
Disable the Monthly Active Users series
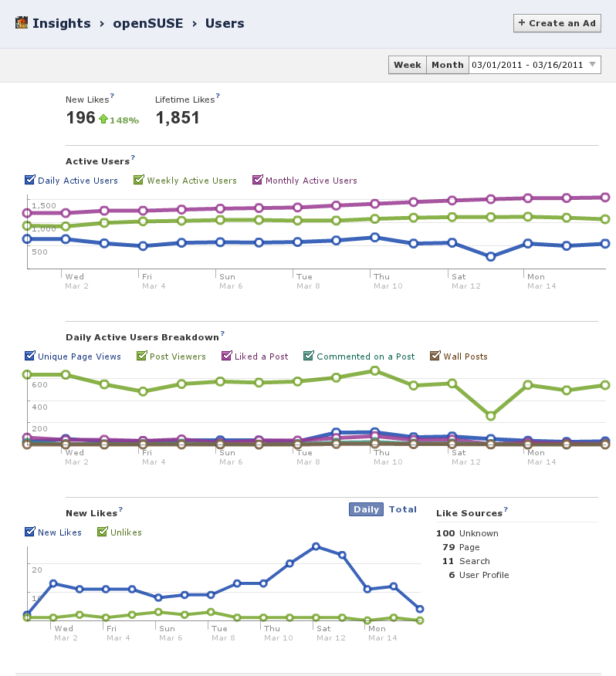click(257, 181)
